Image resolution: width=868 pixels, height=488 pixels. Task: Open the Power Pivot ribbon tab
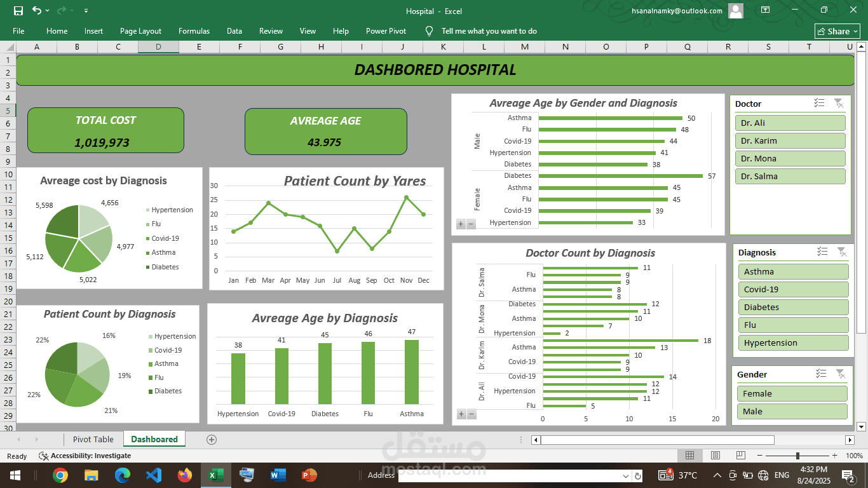pos(386,31)
